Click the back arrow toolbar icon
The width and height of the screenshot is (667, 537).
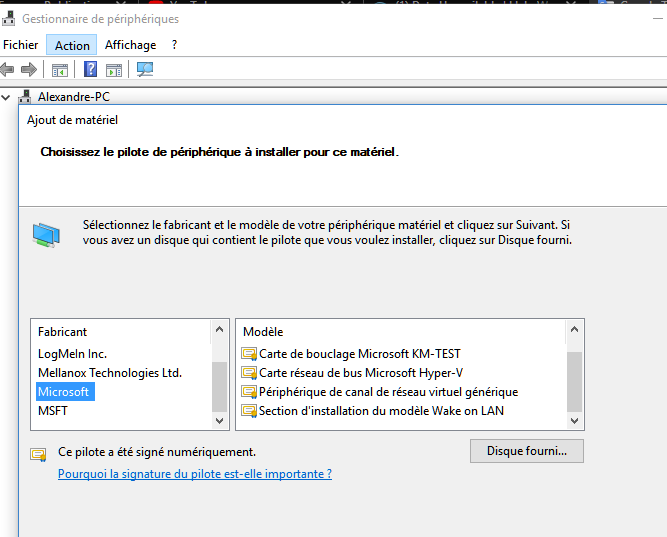[8, 69]
